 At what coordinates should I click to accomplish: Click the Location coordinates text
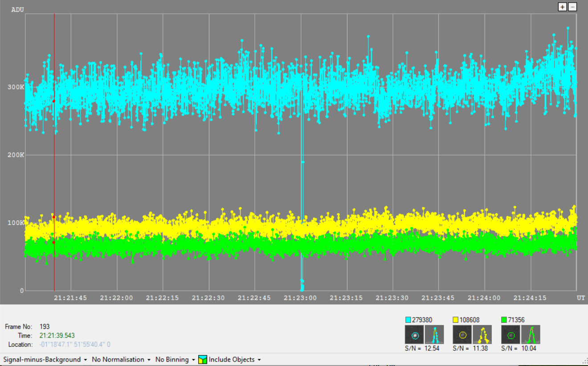(x=75, y=345)
